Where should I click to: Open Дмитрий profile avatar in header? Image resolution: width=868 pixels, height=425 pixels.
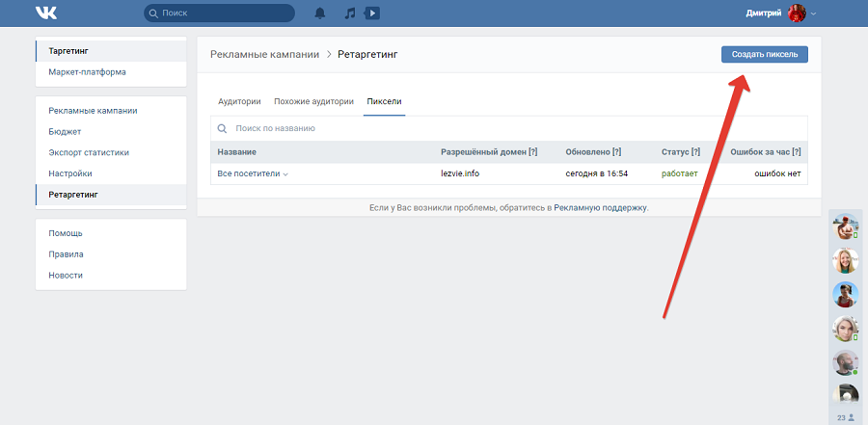tap(798, 13)
